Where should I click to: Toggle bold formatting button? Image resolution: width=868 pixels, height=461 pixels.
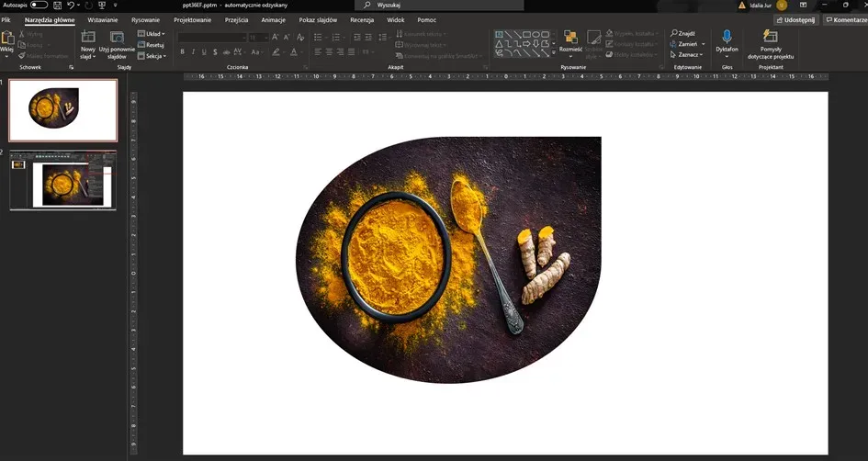182,52
